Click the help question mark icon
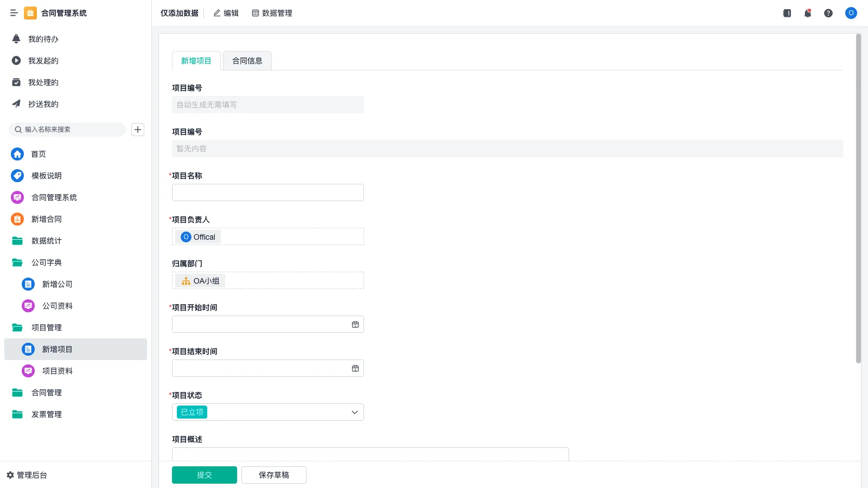 pos(828,13)
